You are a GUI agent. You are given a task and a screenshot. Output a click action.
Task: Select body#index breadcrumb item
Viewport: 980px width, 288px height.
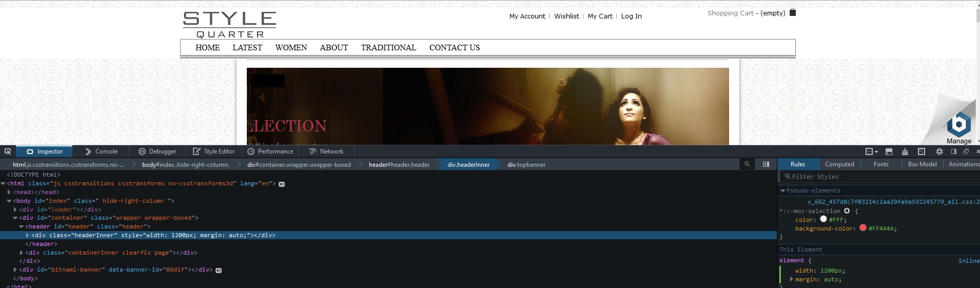tap(186, 165)
